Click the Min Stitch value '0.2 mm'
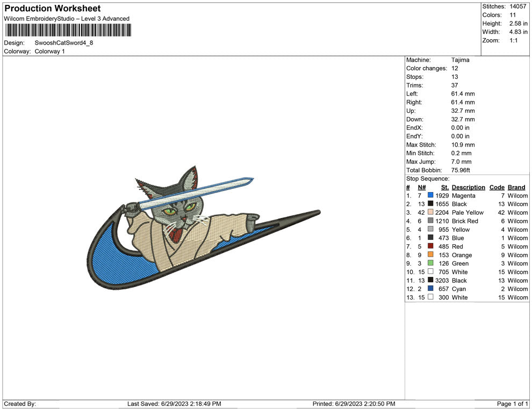 coord(462,153)
